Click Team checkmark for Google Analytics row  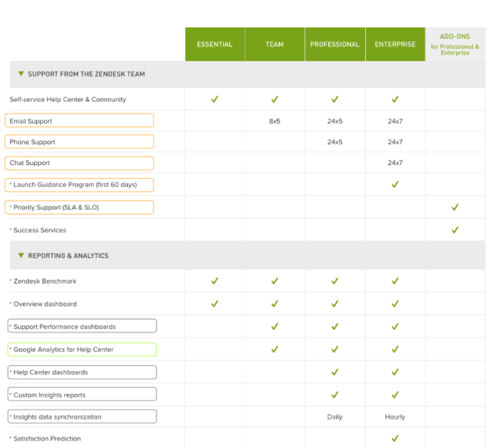pyautogui.click(x=275, y=349)
